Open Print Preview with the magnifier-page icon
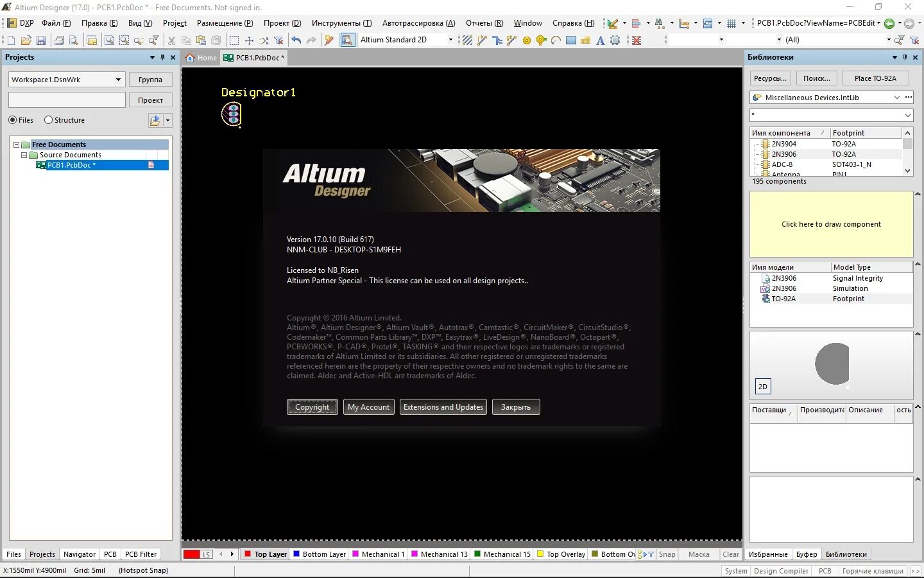 (74, 40)
